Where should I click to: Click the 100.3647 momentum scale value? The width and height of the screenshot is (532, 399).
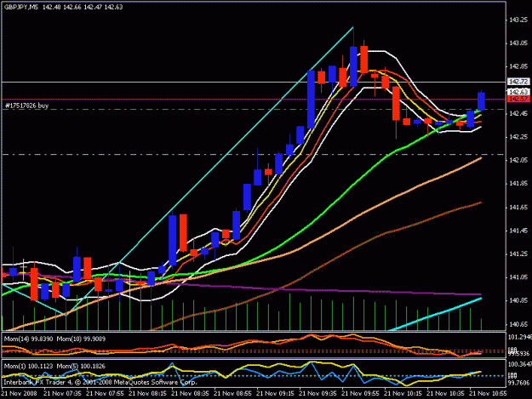click(519, 364)
